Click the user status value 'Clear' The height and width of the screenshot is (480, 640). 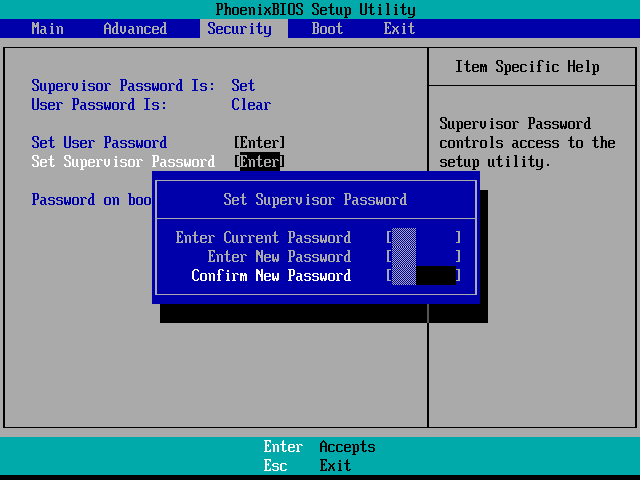click(251, 105)
